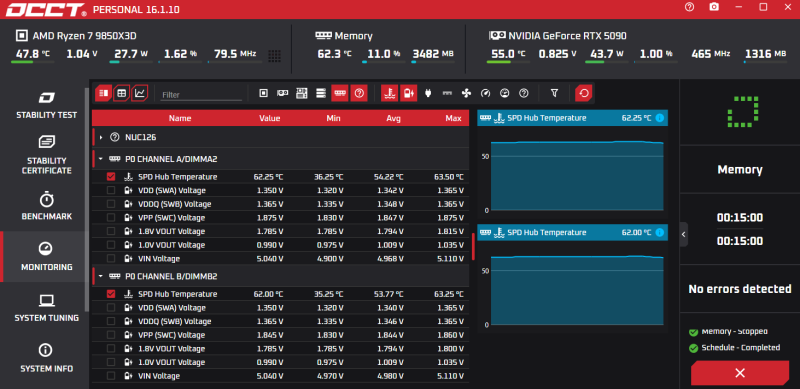
Task: Sort by the Max column header
Action: click(x=453, y=118)
